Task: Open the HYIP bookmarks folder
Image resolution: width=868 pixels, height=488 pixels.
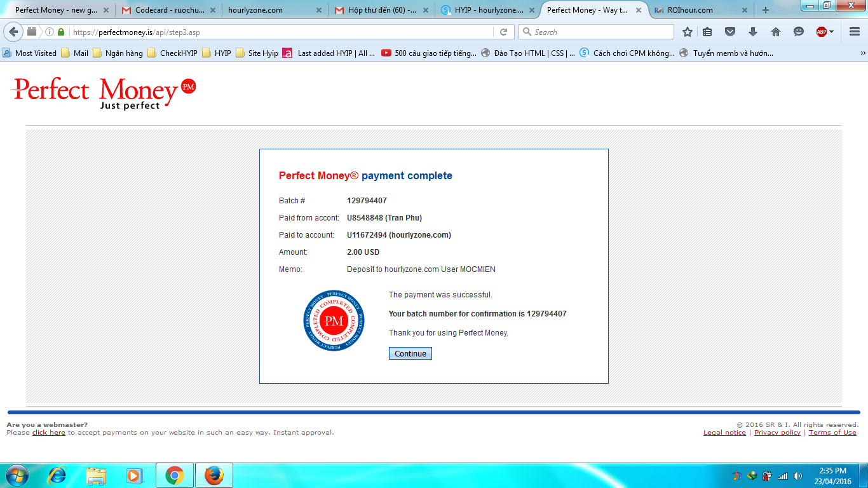Action: [217, 53]
